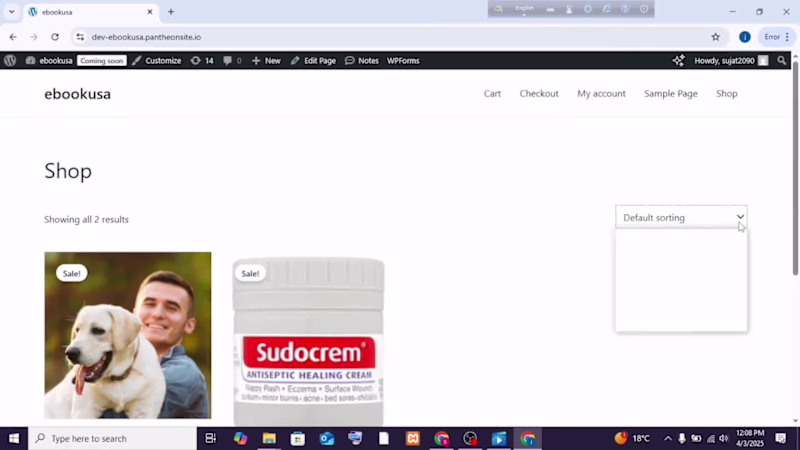Open the Windows Start menu
800x450 pixels.
tap(14, 438)
